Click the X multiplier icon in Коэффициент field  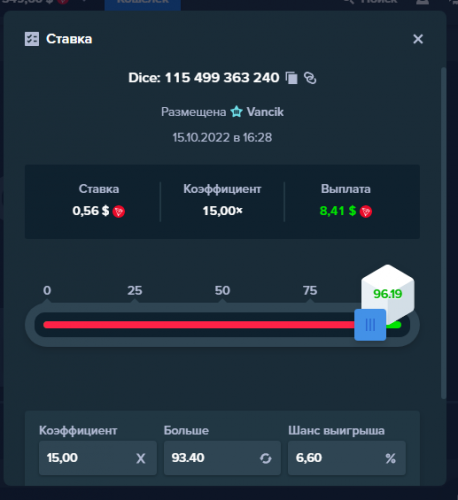pyautogui.click(x=141, y=459)
